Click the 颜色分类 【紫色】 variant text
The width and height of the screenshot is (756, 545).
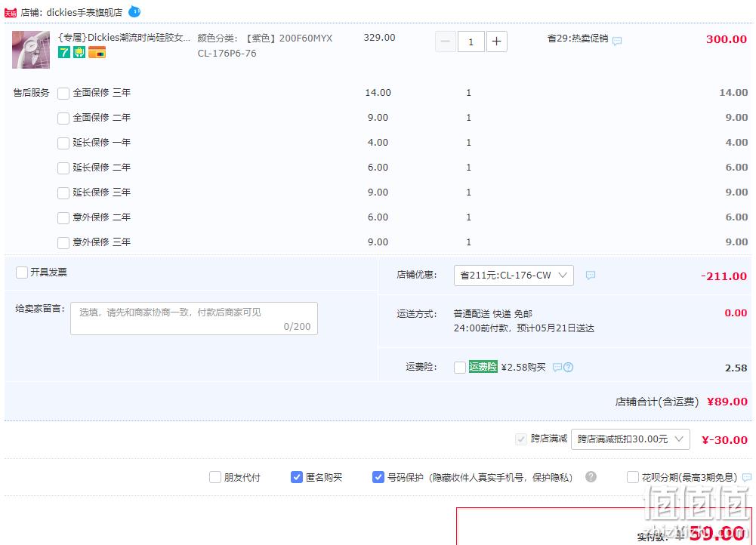pyautogui.click(x=264, y=45)
